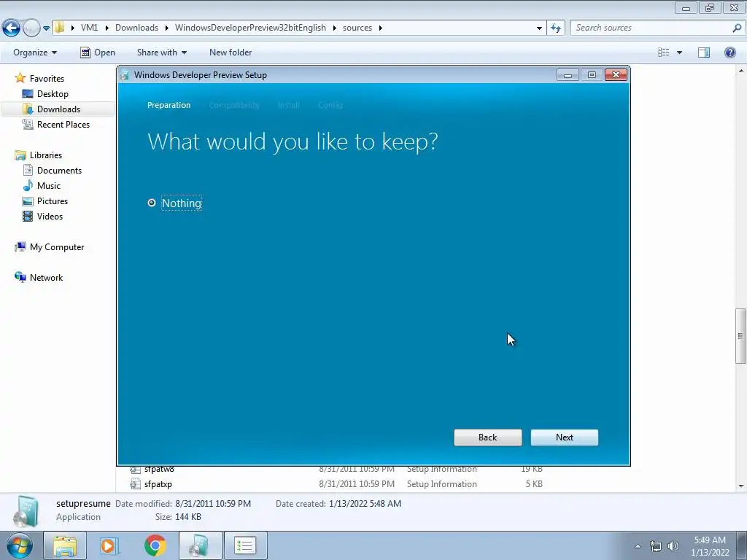Open the Config step tab

330,105
